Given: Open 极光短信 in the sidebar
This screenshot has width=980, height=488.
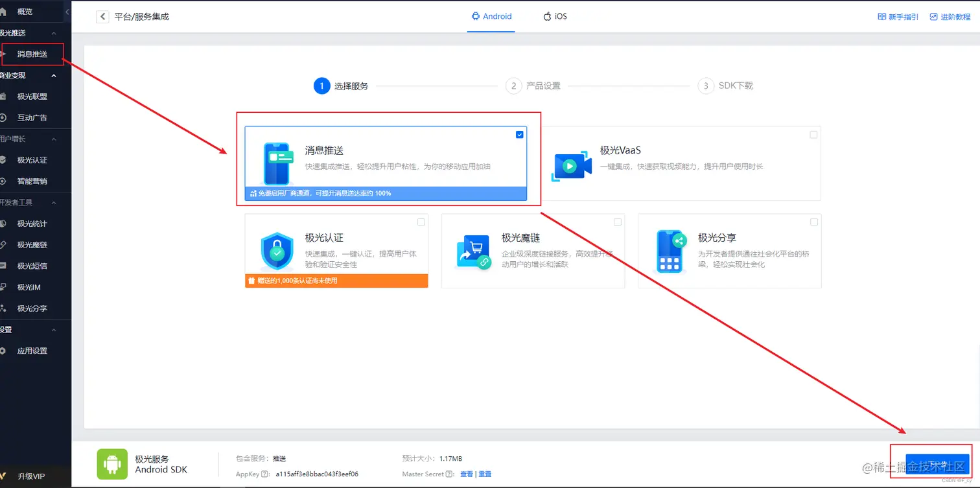Looking at the screenshot, I should coord(32,266).
